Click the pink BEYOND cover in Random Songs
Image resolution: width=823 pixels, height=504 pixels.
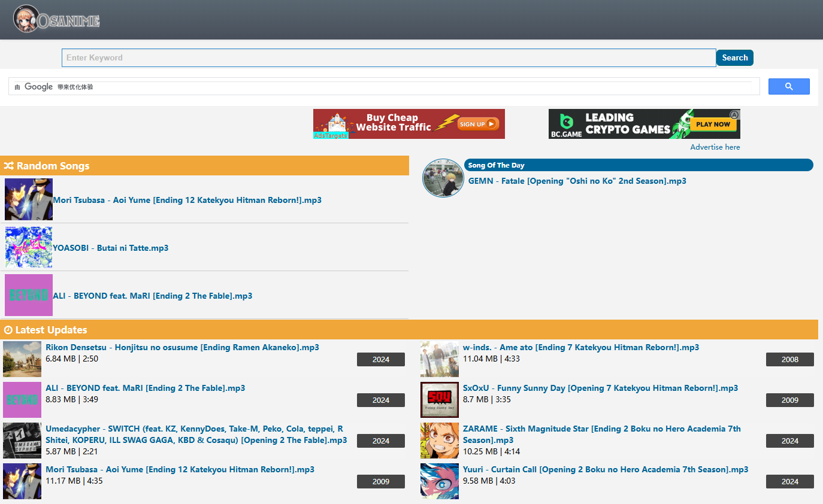[29, 295]
